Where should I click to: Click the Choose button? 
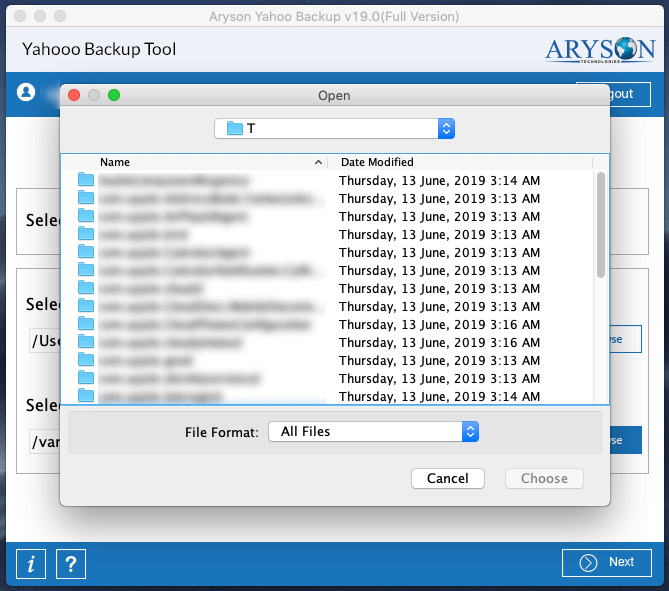coord(544,478)
